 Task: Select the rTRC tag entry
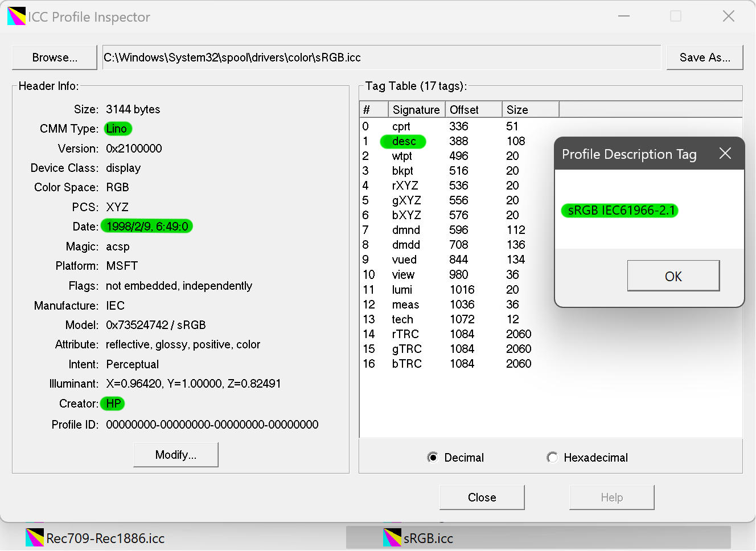pos(405,334)
